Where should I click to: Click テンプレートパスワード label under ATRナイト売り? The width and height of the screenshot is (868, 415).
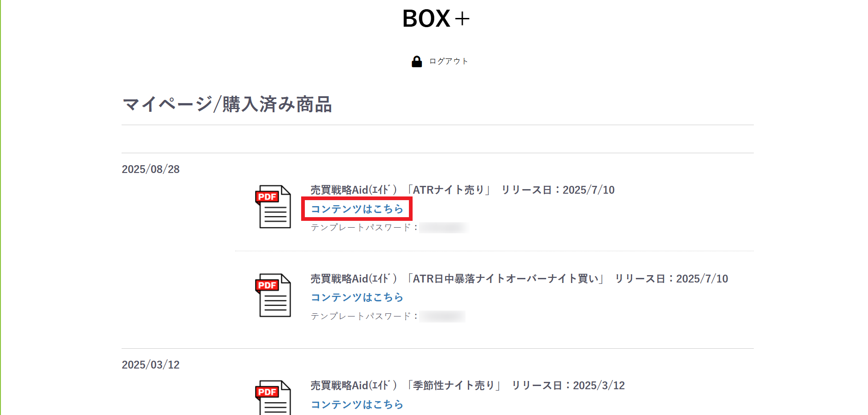pyautogui.click(x=364, y=228)
